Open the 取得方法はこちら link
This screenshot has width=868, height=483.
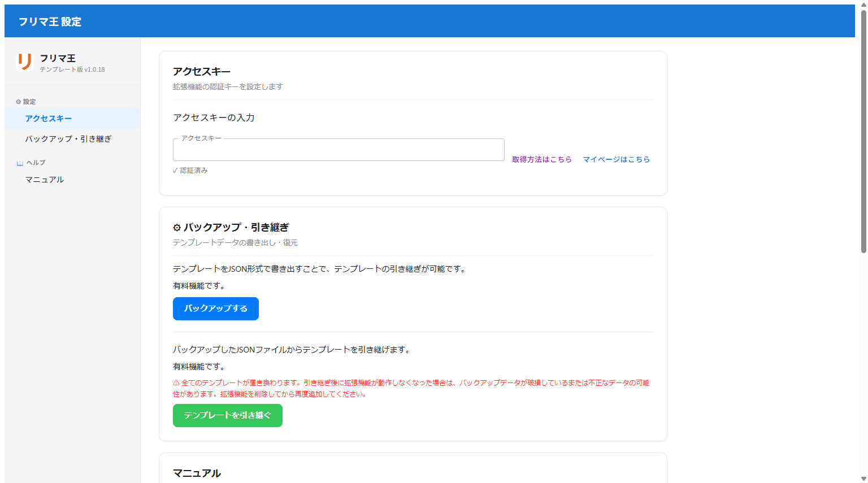click(x=542, y=159)
